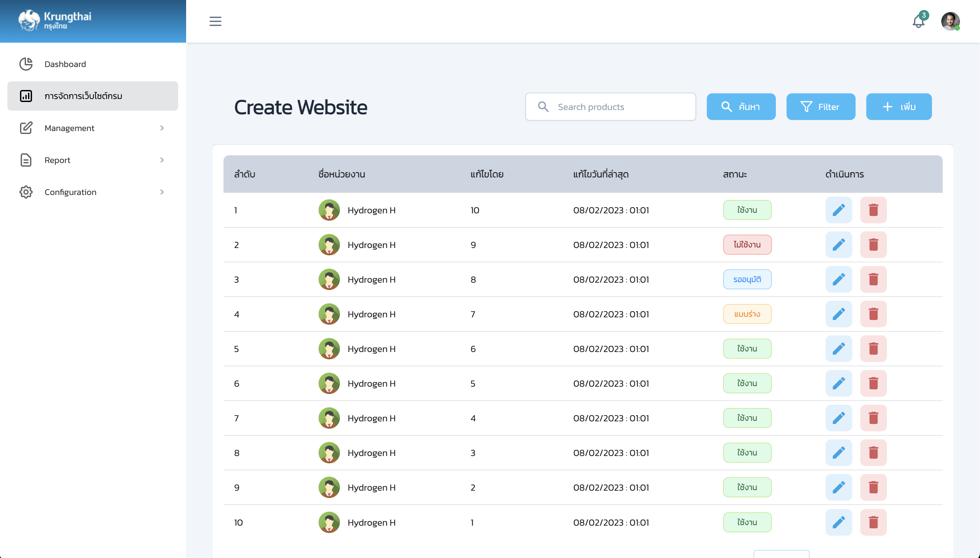Delete row 3 with trash icon
The width and height of the screenshot is (980, 558).
pos(873,279)
